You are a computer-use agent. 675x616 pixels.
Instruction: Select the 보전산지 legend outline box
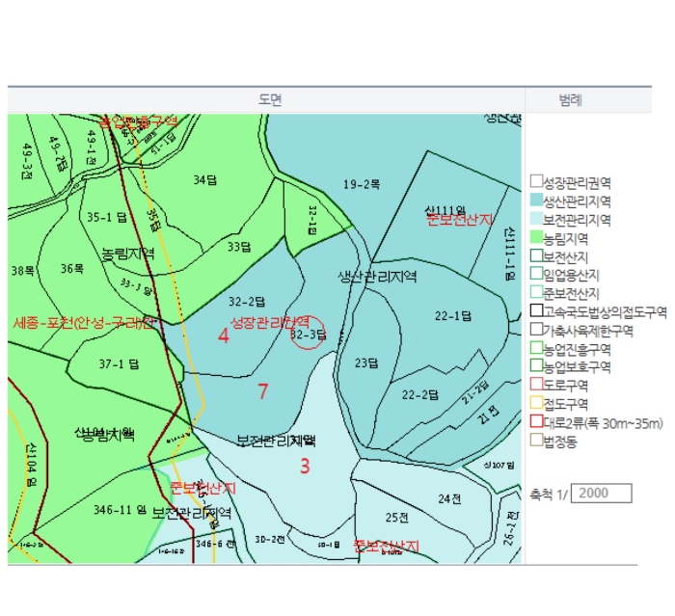[x=536, y=255]
